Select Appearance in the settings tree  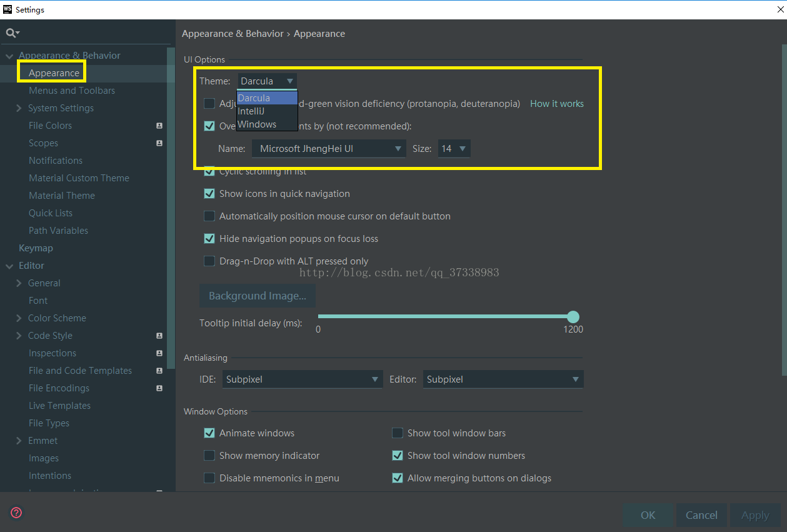(x=54, y=73)
